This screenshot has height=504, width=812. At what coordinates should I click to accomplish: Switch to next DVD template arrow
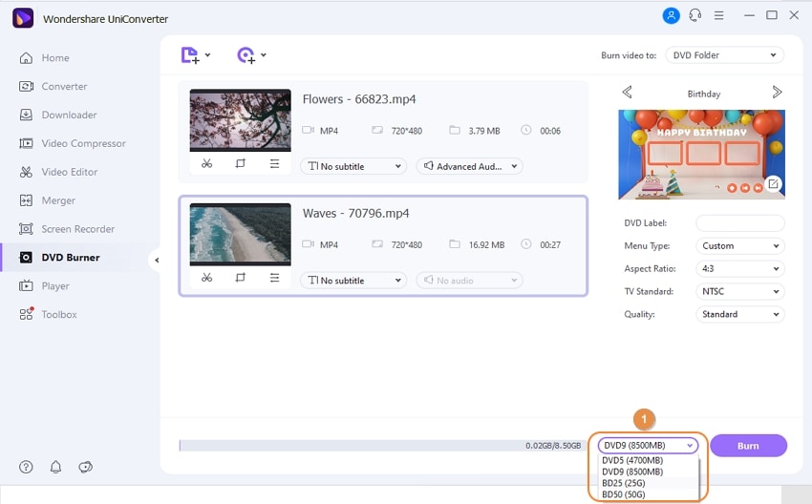coord(777,92)
